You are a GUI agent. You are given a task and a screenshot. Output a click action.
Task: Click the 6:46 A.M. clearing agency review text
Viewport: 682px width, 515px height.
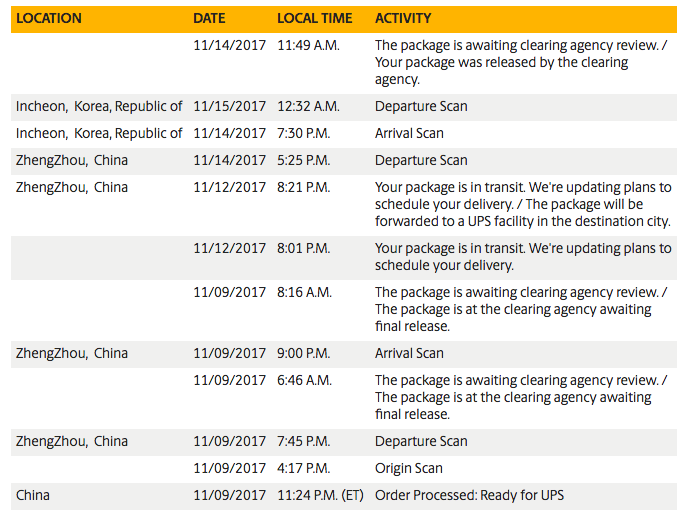click(521, 398)
